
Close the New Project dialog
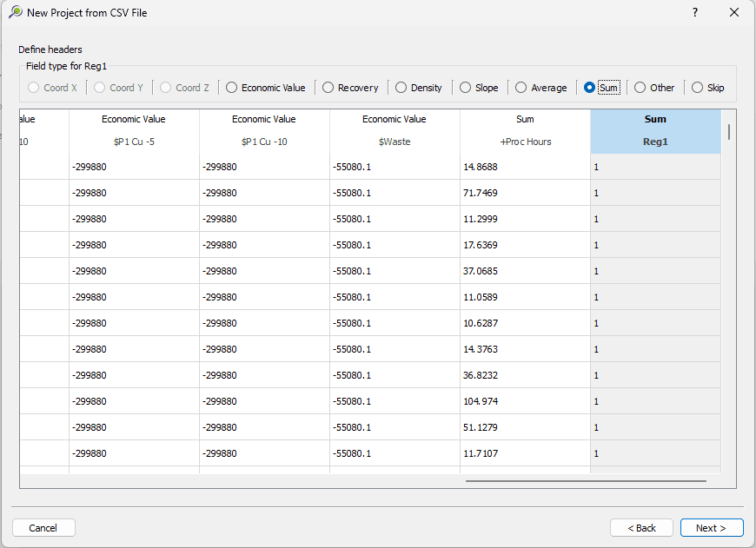pyautogui.click(x=734, y=13)
